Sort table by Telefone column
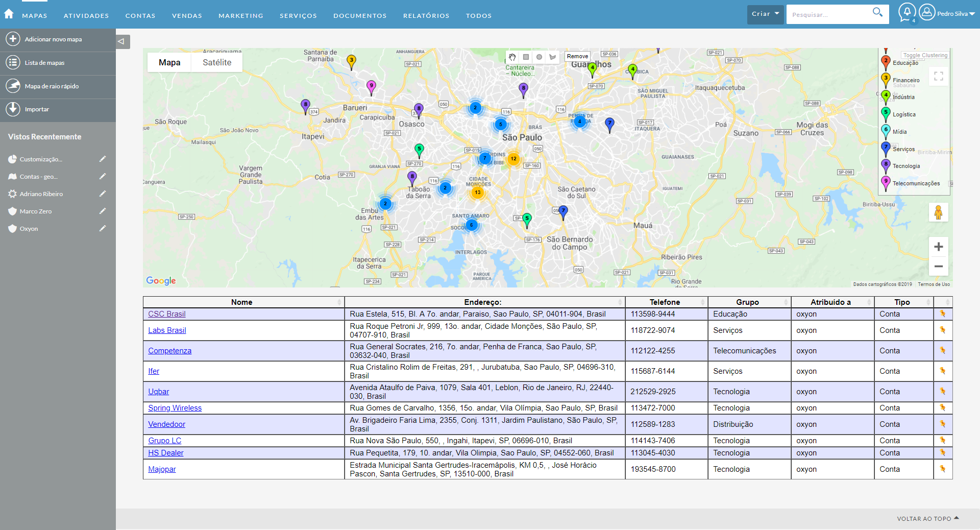Viewport: 980px width, 530px height. click(x=667, y=302)
